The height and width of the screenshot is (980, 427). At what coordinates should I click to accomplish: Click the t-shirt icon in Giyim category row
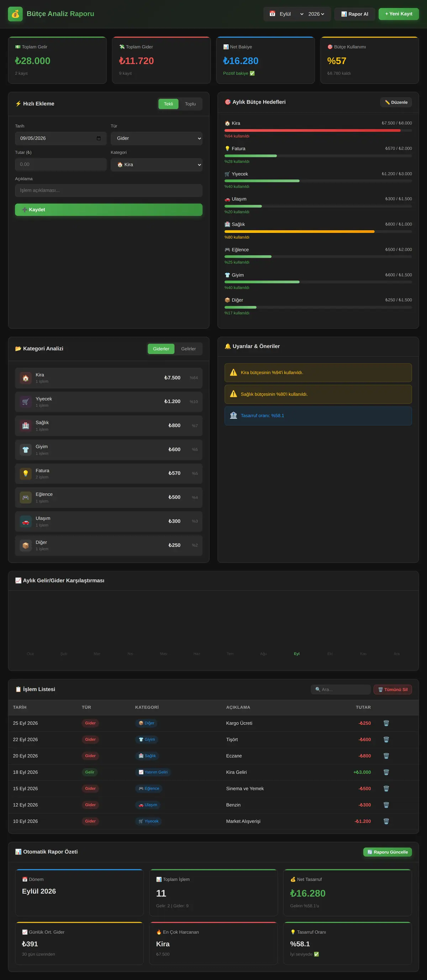[26, 450]
